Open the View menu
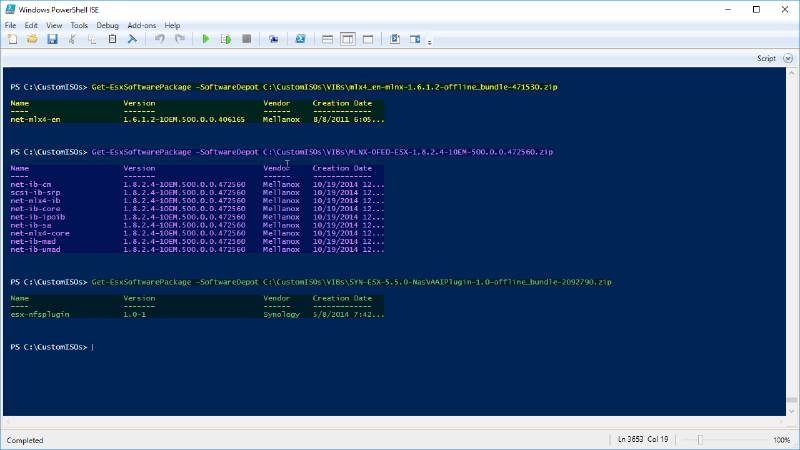This screenshot has width=800, height=450. pos(54,26)
